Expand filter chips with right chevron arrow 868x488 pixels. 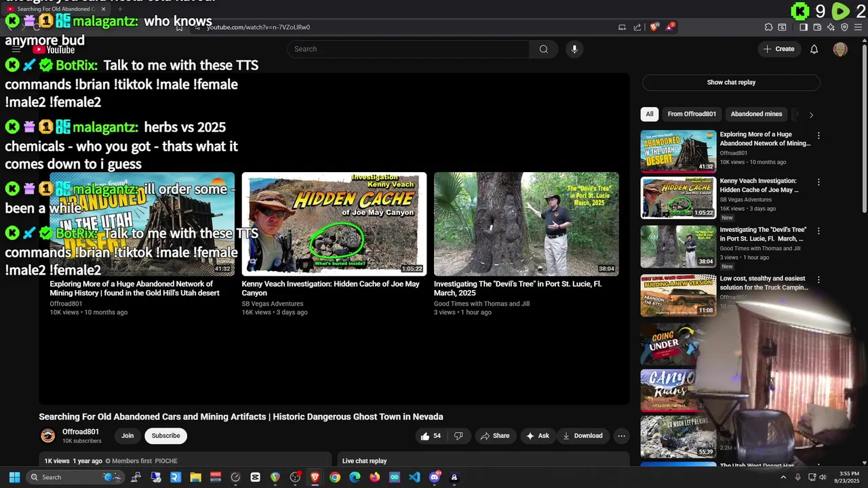pyautogui.click(x=811, y=115)
